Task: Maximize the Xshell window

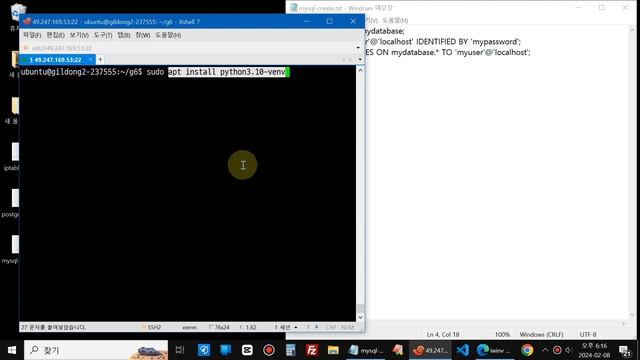Action: click(x=329, y=21)
